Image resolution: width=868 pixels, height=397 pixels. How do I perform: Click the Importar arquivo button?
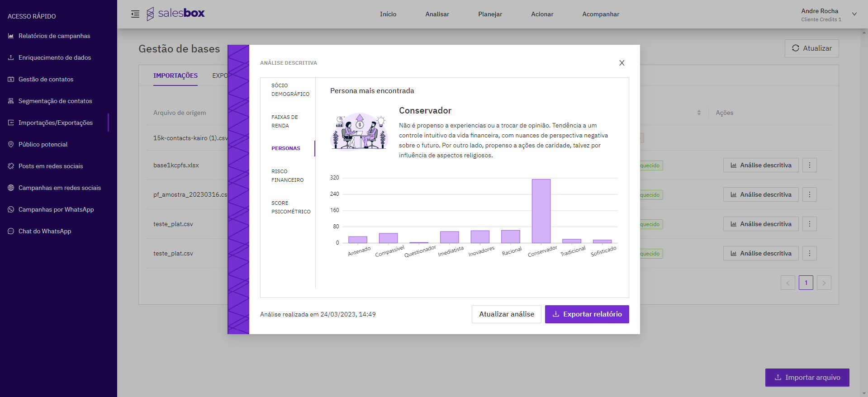(807, 378)
